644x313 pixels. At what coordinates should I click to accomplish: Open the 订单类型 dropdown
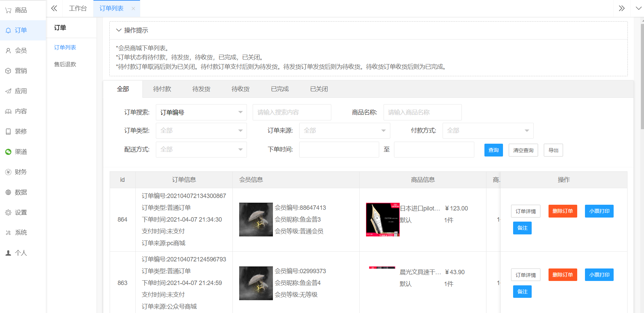[201, 131]
